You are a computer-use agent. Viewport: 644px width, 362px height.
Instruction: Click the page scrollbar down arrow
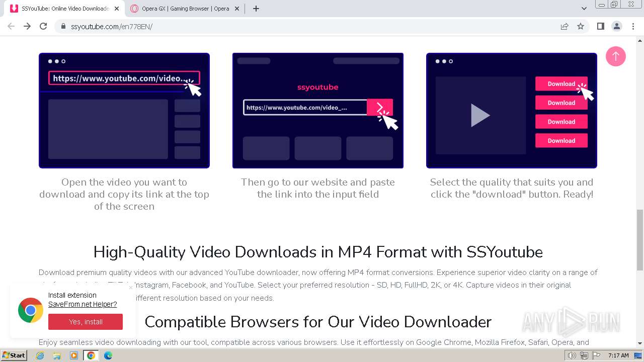(640, 343)
